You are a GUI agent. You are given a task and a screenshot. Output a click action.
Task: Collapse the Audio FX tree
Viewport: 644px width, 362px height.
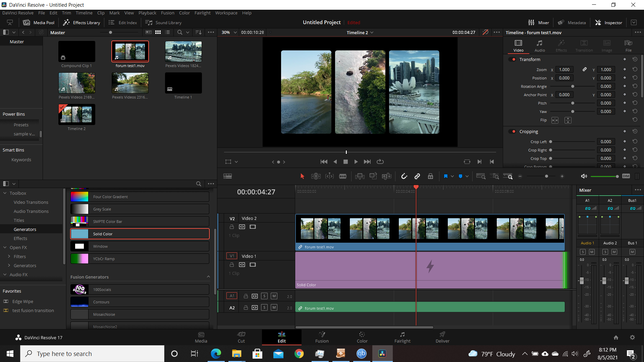click(x=5, y=275)
